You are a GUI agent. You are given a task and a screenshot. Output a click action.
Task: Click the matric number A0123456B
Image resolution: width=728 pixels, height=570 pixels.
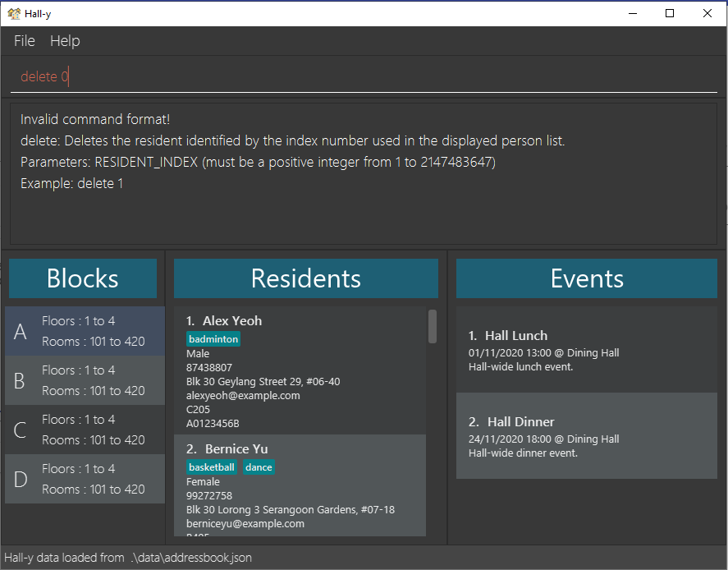pyautogui.click(x=213, y=423)
